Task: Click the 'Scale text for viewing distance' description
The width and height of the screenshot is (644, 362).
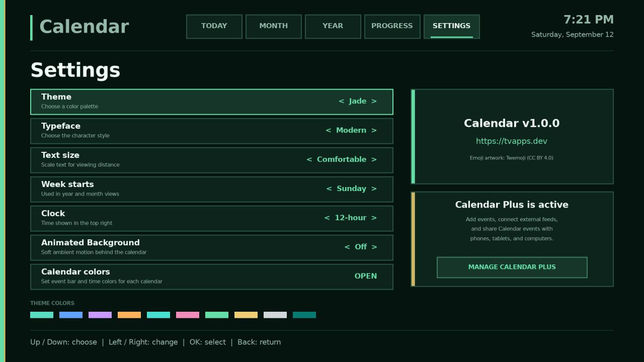Action: [x=80, y=165]
